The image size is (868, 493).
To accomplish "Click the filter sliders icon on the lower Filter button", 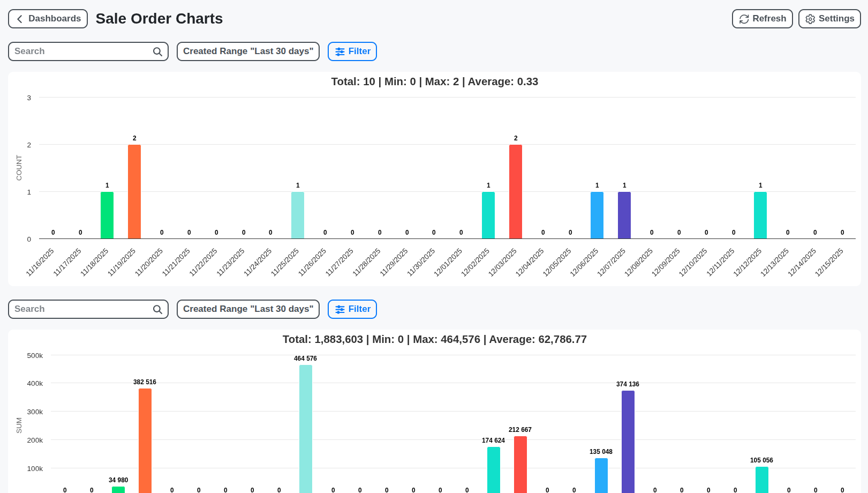I will [340, 309].
